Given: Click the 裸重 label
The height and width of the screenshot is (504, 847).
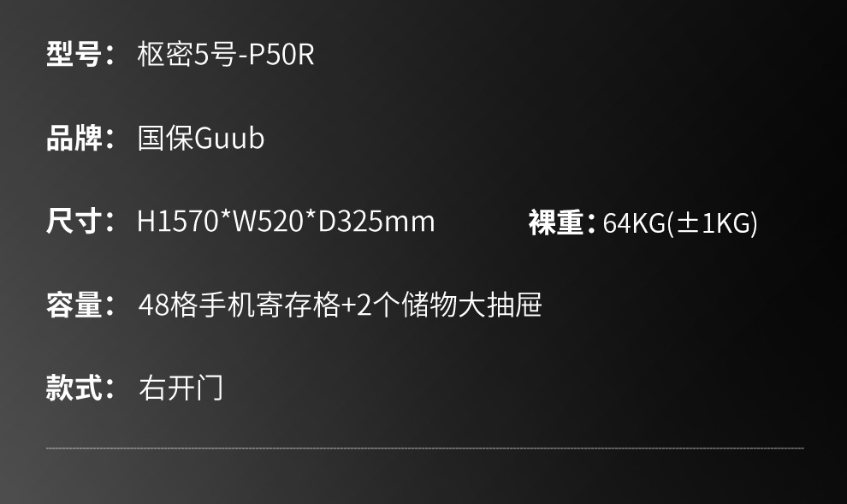Looking at the screenshot, I should pos(556,222).
